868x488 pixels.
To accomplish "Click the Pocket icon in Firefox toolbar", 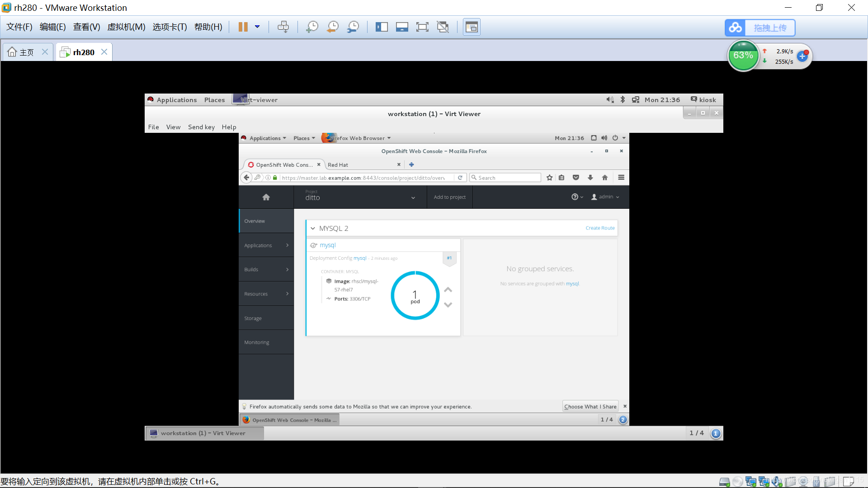I will (576, 178).
